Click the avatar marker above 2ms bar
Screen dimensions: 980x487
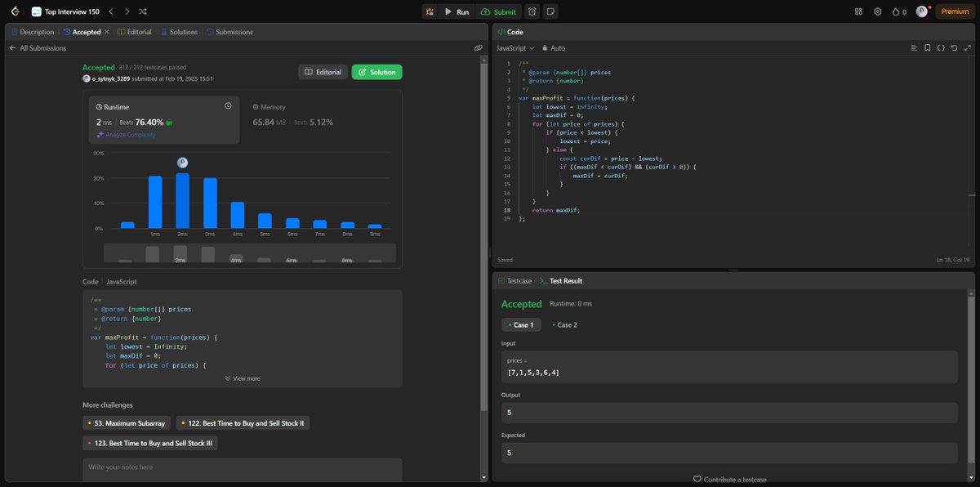183,163
